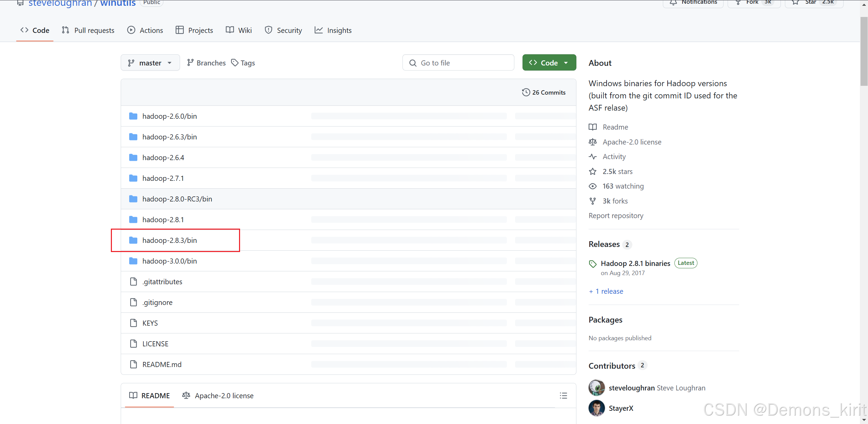Click the 26 Commits history icon
This screenshot has height=424, width=868.
tap(526, 92)
